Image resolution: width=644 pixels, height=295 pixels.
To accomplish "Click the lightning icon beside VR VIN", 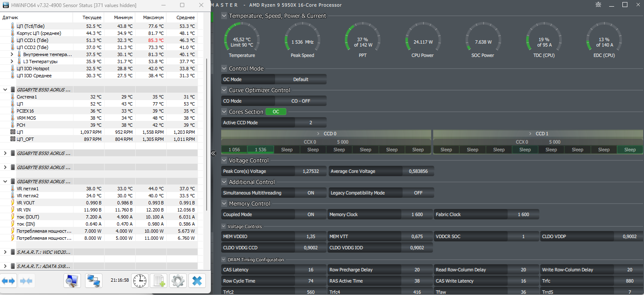I will (13, 209).
